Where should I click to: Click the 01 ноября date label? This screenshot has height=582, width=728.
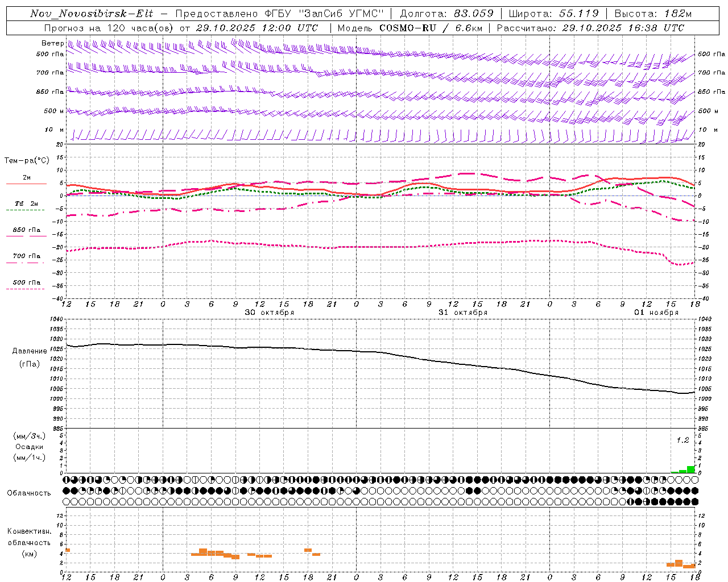(x=656, y=313)
